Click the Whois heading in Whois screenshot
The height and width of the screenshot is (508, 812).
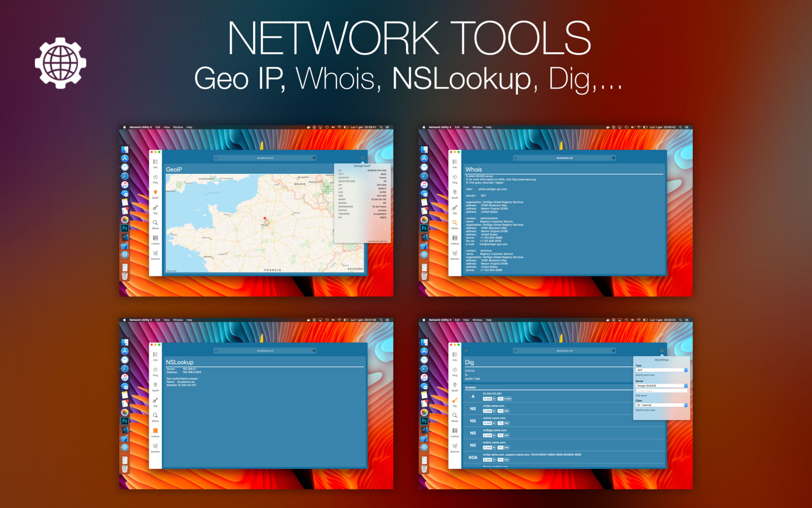tap(473, 170)
